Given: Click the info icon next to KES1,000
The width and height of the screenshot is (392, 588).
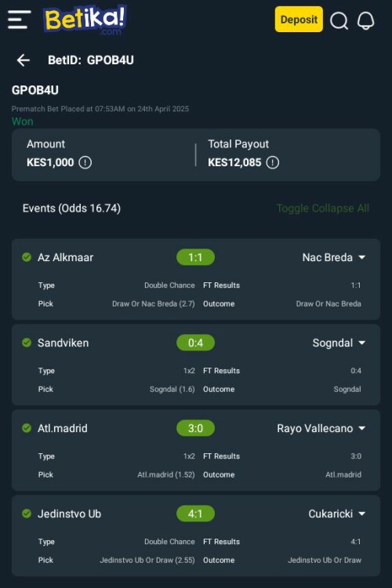Looking at the screenshot, I should click(x=85, y=162).
